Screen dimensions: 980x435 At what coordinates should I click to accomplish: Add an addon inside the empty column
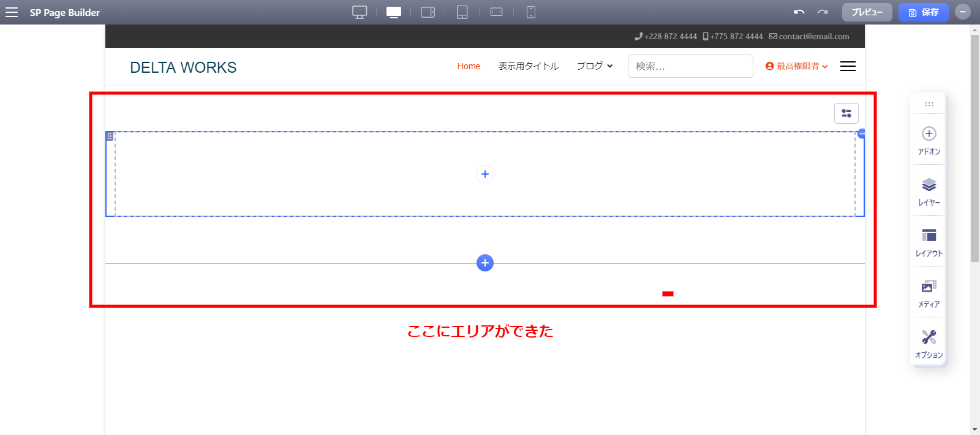485,174
